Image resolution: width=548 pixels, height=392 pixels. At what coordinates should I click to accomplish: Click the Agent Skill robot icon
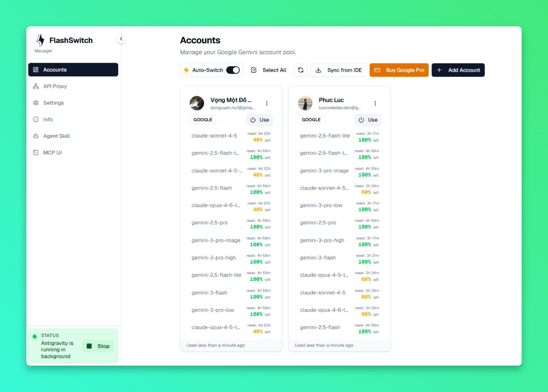pyautogui.click(x=36, y=136)
